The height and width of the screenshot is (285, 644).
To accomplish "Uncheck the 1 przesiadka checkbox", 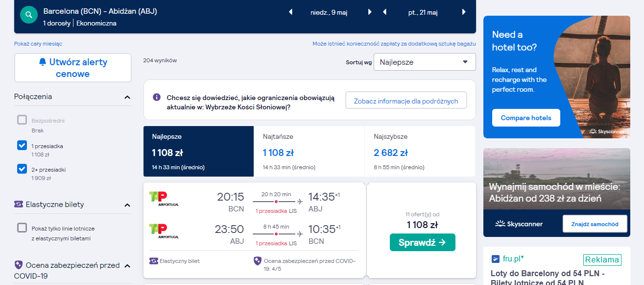I will click(x=22, y=145).
